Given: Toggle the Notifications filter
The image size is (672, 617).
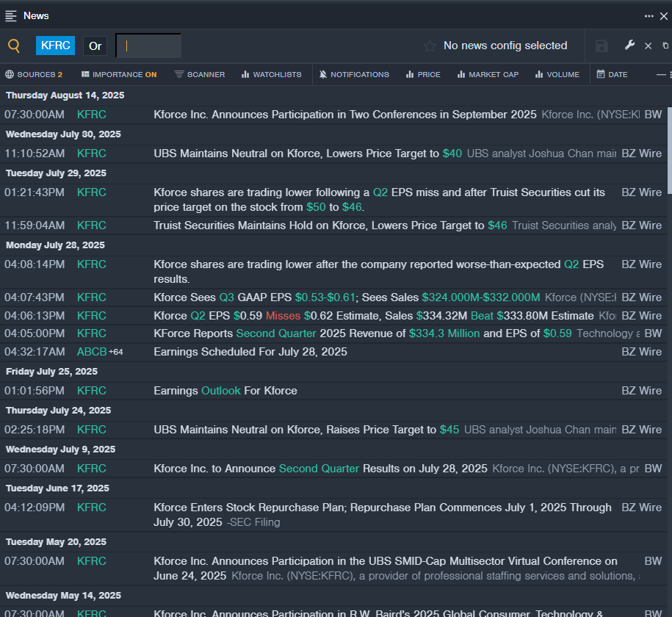Looking at the screenshot, I should (x=353, y=74).
